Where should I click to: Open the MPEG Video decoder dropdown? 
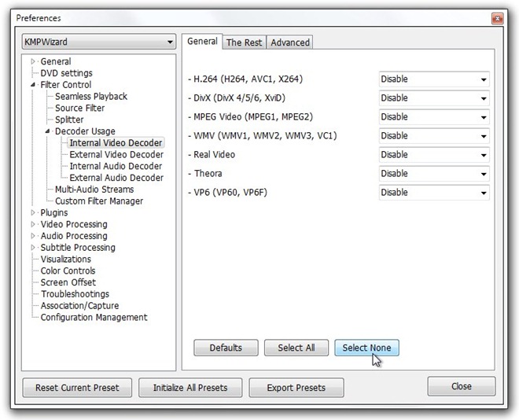(433, 117)
